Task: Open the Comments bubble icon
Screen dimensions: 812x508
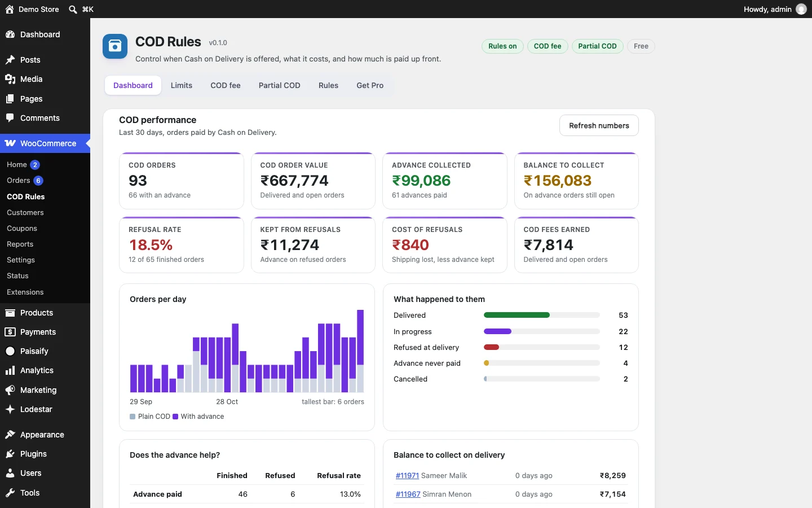Action: click(x=10, y=118)
